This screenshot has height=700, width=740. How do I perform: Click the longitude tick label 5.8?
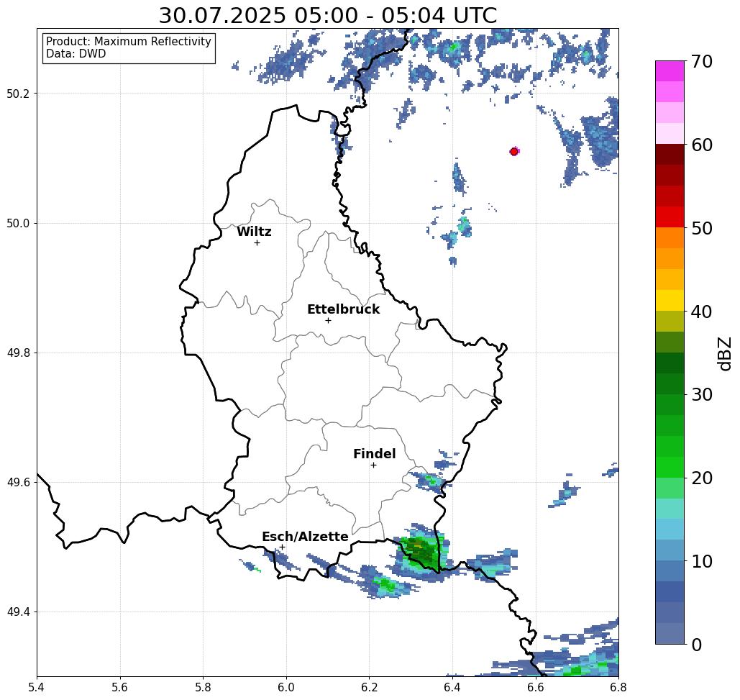203,687
